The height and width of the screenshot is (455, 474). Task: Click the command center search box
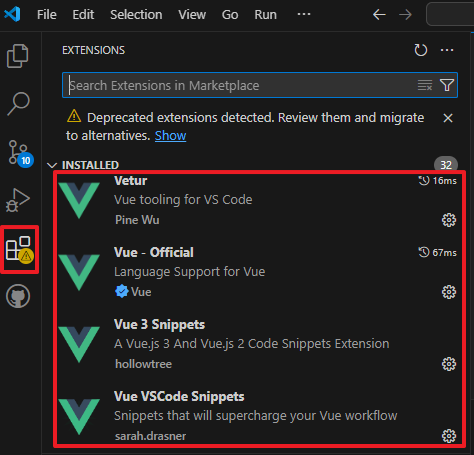(x=450, y=14)
